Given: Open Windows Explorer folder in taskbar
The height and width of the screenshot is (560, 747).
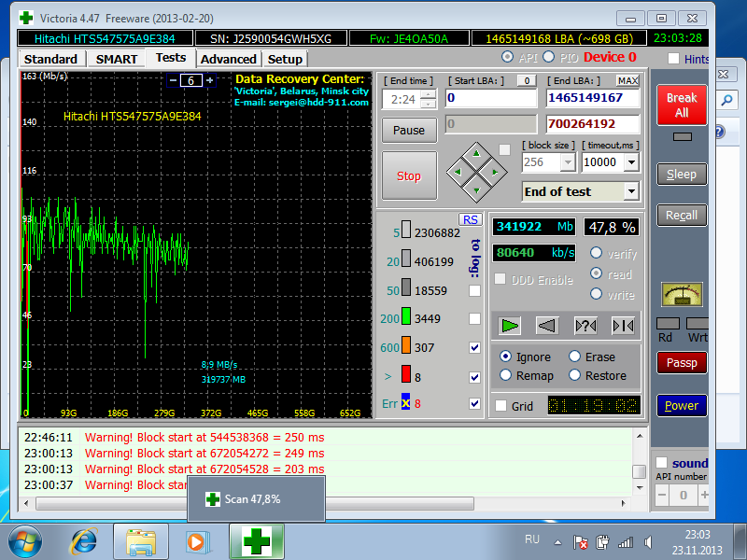Looking at the screenshot, I should coord(141,542).
